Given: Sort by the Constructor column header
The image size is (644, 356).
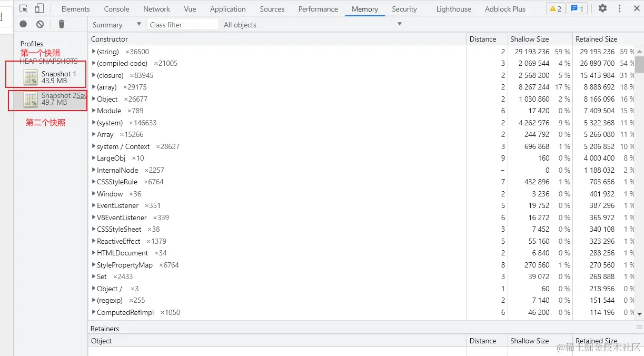Looking at the screenshot, I should (x=278, y=39).
